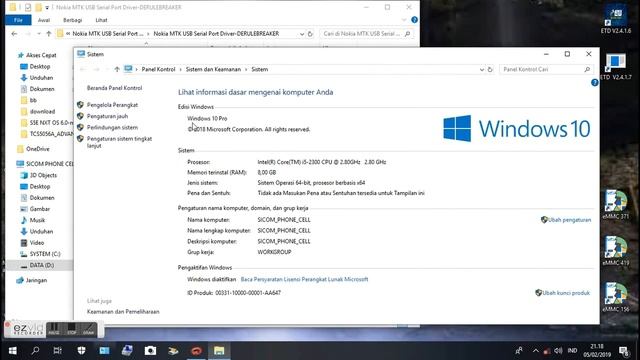This screenshot has height=360, width=640.
Task: Click the help icon in Sistem window
Action: point(594,82)
